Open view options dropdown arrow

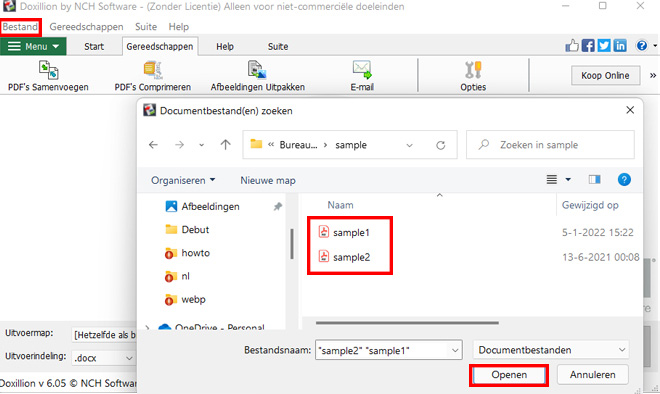pyautogui.click(x=568, y=180)
